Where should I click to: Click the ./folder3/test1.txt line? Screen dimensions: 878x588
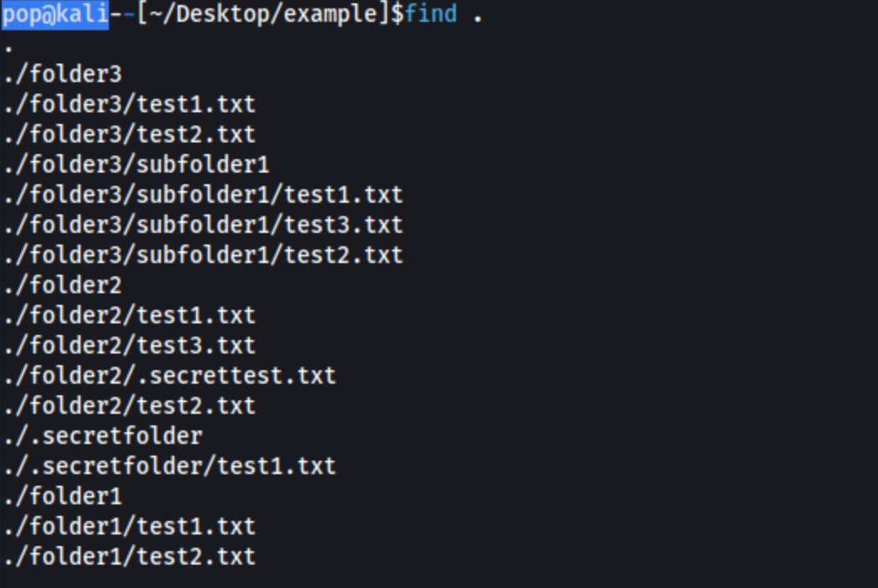pyautogui.click(x=130, y=105)
